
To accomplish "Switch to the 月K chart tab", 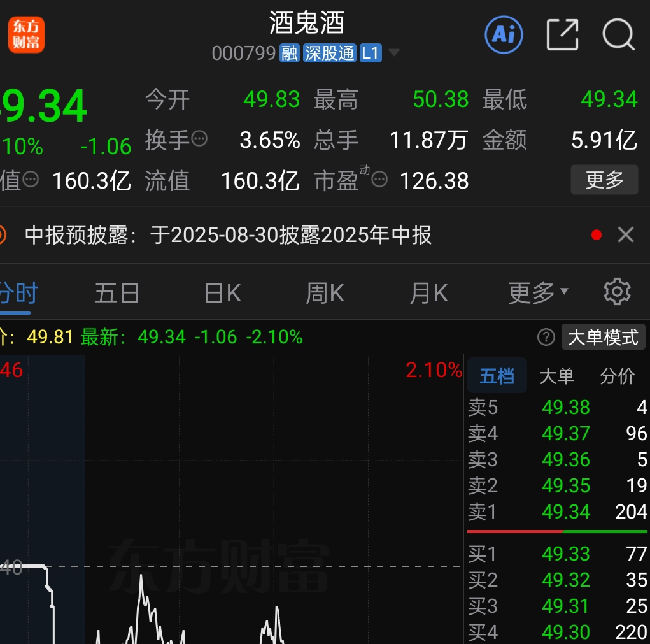I will [428, 293].
